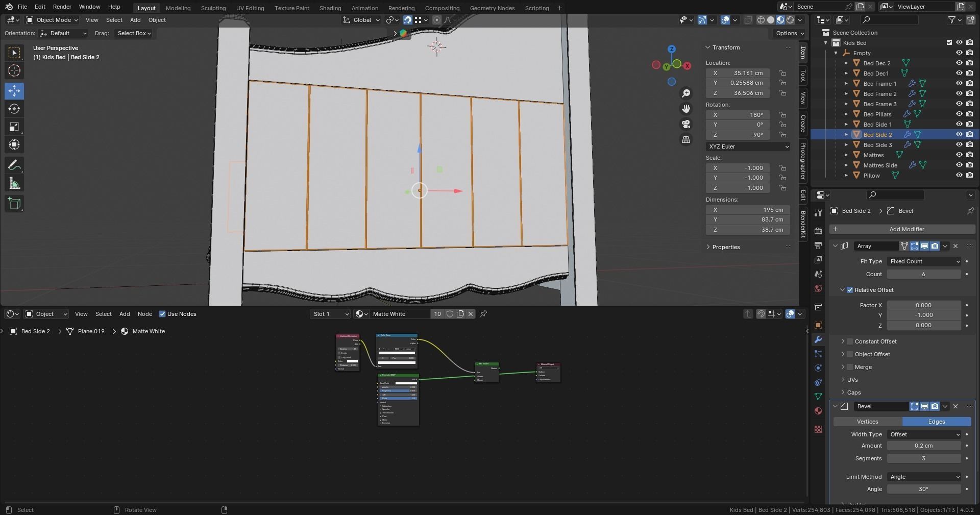Select the Transform tool

click(x=14, y=145)
